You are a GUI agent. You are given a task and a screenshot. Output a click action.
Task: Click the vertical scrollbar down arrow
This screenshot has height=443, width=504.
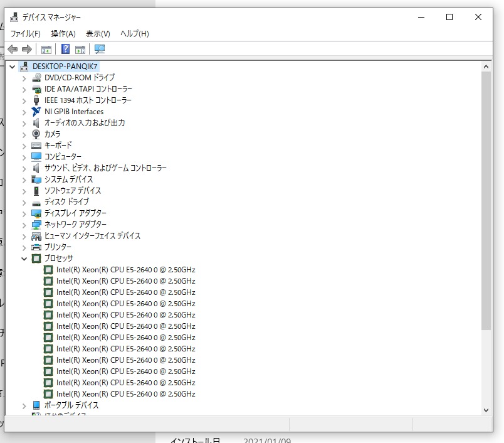point(486,410)
